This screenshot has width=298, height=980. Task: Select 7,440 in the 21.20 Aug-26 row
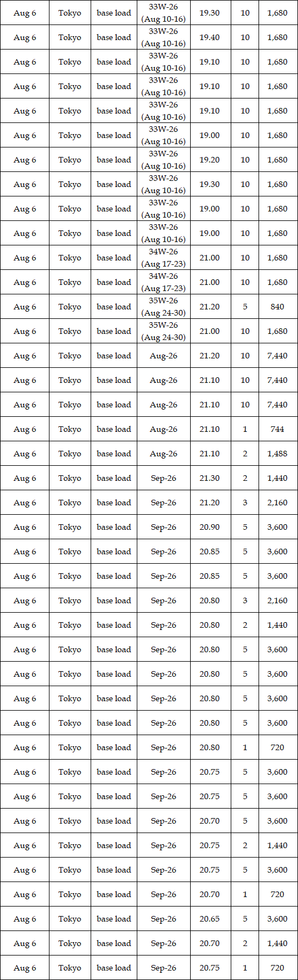tap(277, 356)
